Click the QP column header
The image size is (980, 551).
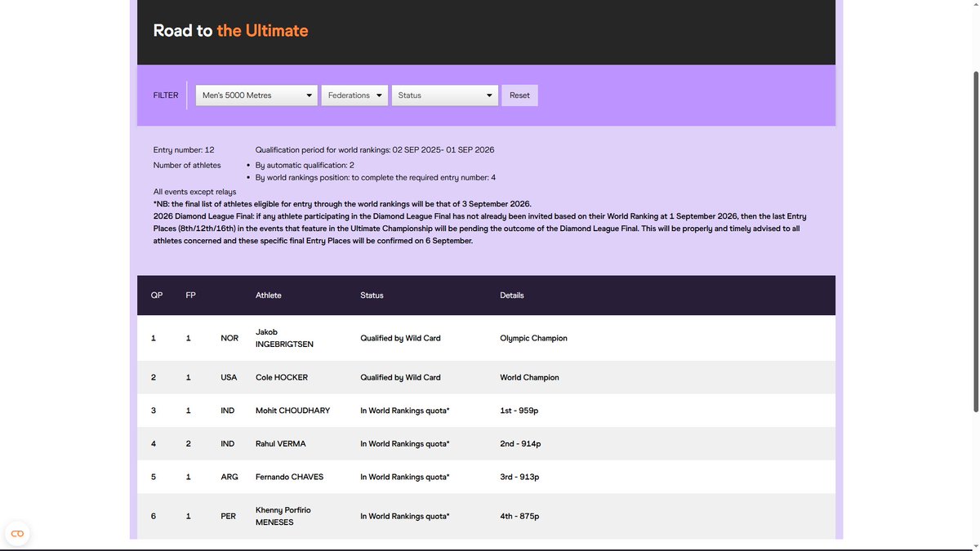tap(157, 295)
